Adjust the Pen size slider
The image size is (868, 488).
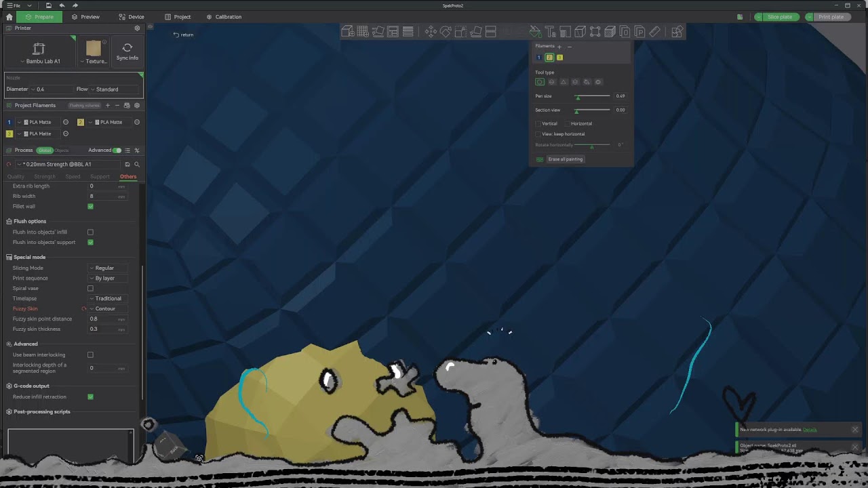tap(592, 96)
